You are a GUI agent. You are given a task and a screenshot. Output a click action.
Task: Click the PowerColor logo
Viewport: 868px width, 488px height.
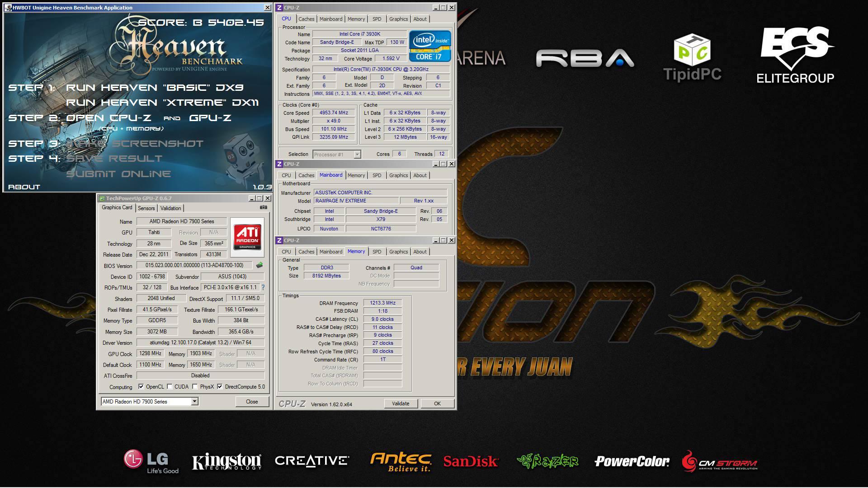point(632,461)
